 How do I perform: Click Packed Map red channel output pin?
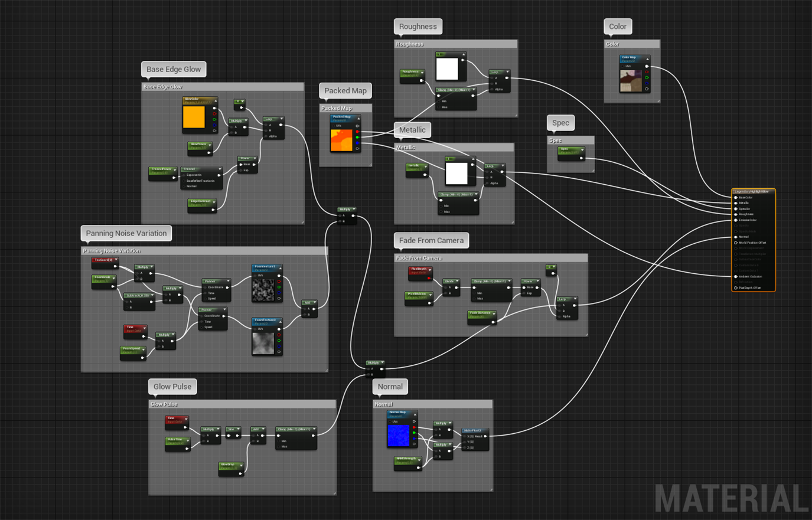pos(357,132)
